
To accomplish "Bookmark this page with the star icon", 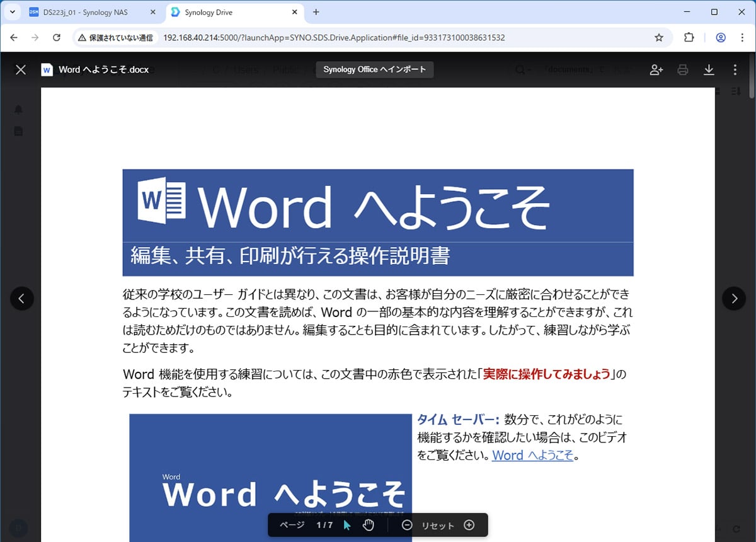I will coord(659,38).
